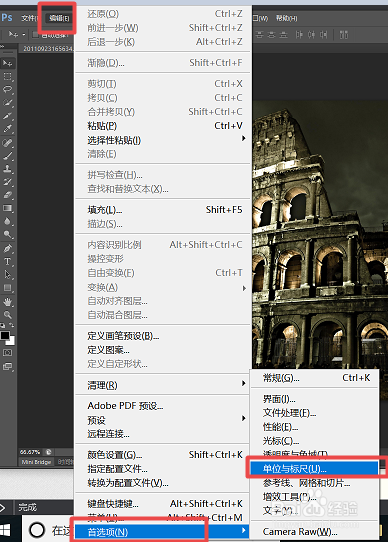Viewport: 388px width, 542px height.
Task: Click the foreground color swatch
Action: (x=5, y=335)
